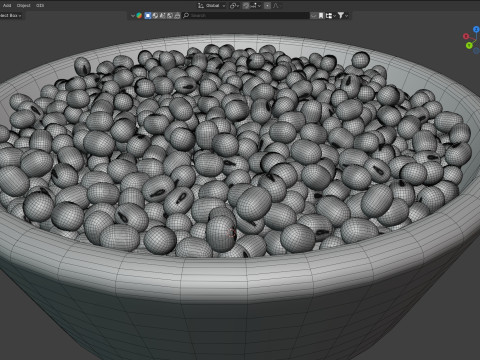Image resolution: width=480 pixels, height=360 pixels.
Task: Click the dim negative Z gizmo handle
Action: pos(476,51)
